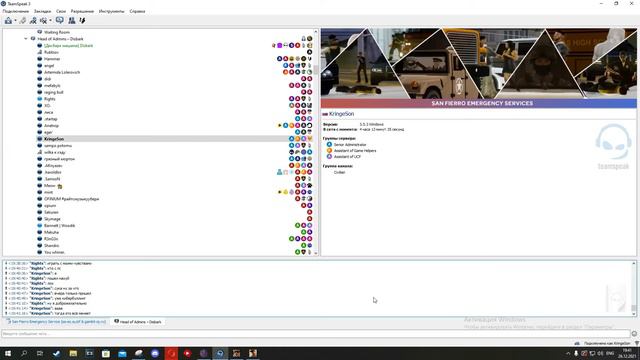Click the Assistant of UCF group icon
Screen dimensions: 640x360
point(329,157)
